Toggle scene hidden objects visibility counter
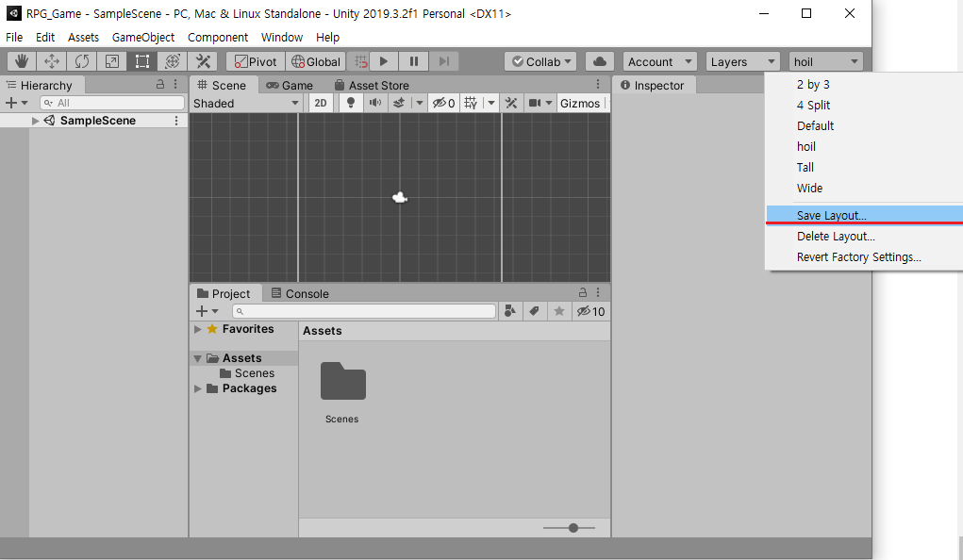Viewport: 963px width, 560px height. [443, 103]
